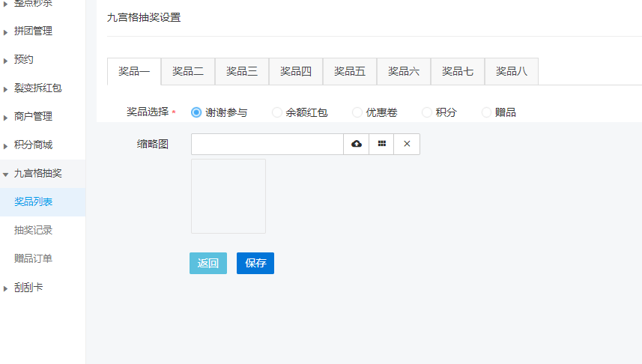Switch to the 奖品六 tab

[x=404, y=72]
